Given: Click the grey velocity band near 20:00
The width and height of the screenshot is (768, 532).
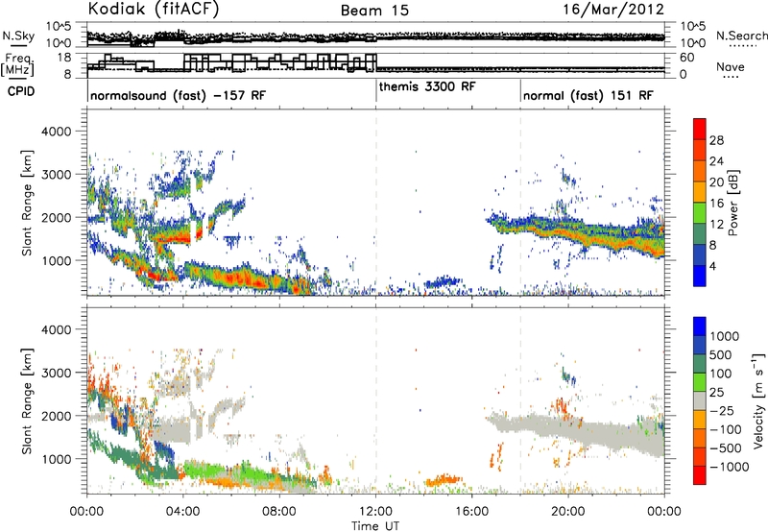Looking at the screenshot, I should click(568, 427).
